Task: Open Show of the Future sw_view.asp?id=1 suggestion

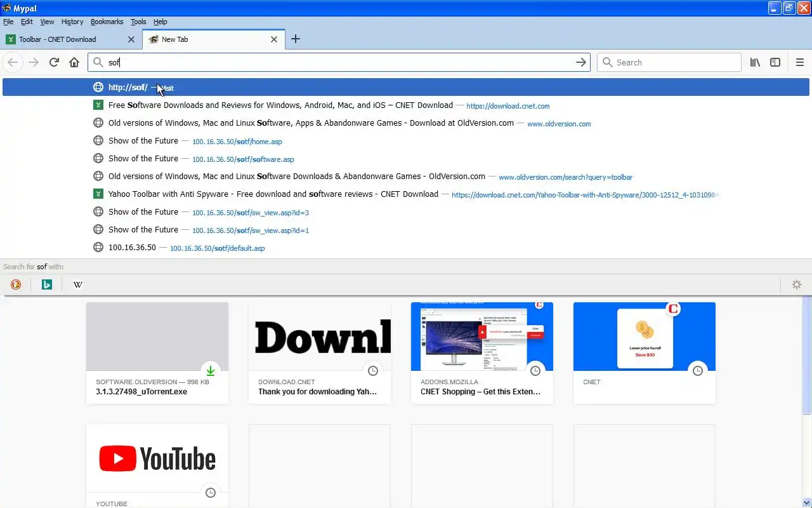Action: pyautogui.click(x=406, y=230)
